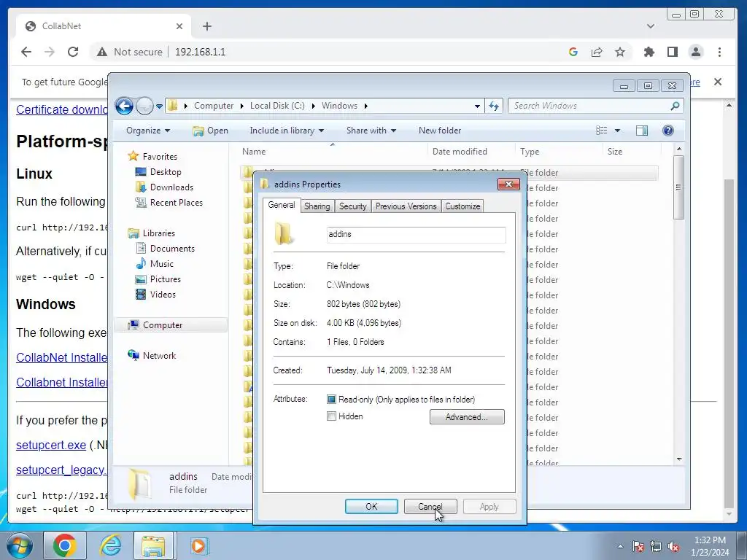Click Explorer back navigation button
Image resolution: width=747 pixels, height=560 pixels.
[x=124, y=106]
